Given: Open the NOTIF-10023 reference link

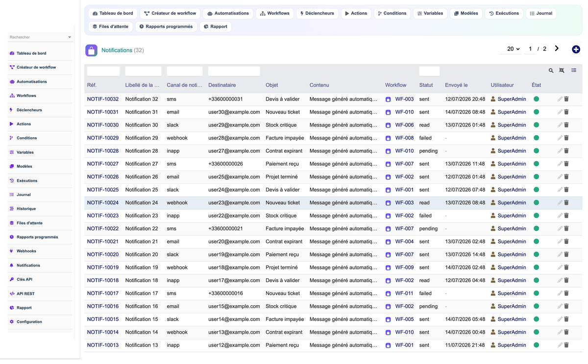Looking at the screenshot, I should click(x=103, y=216).
